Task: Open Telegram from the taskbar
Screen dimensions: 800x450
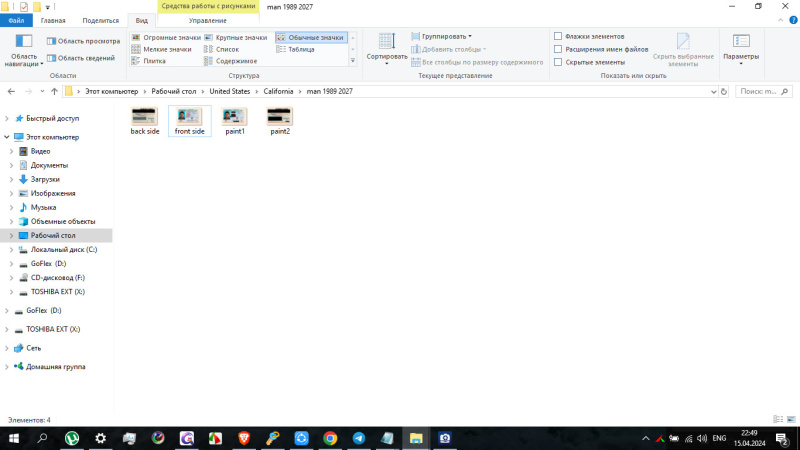Action: 359,438
